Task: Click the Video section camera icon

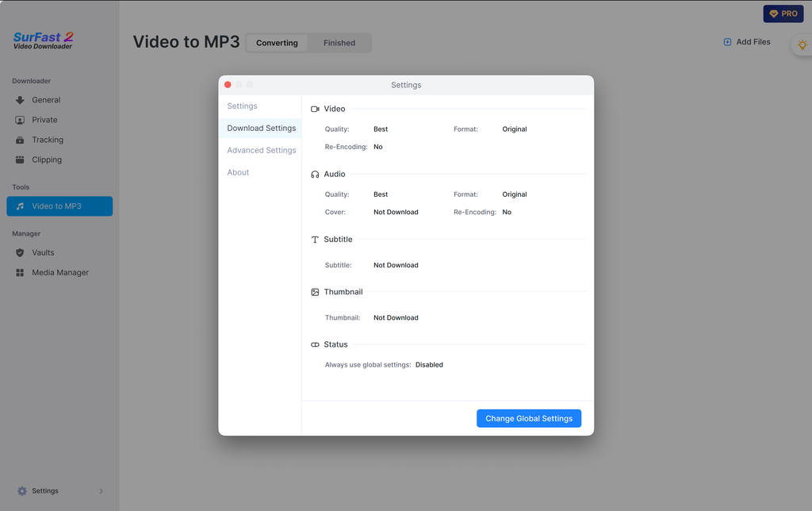Action: pyautogui.click(x=315, y=109)
